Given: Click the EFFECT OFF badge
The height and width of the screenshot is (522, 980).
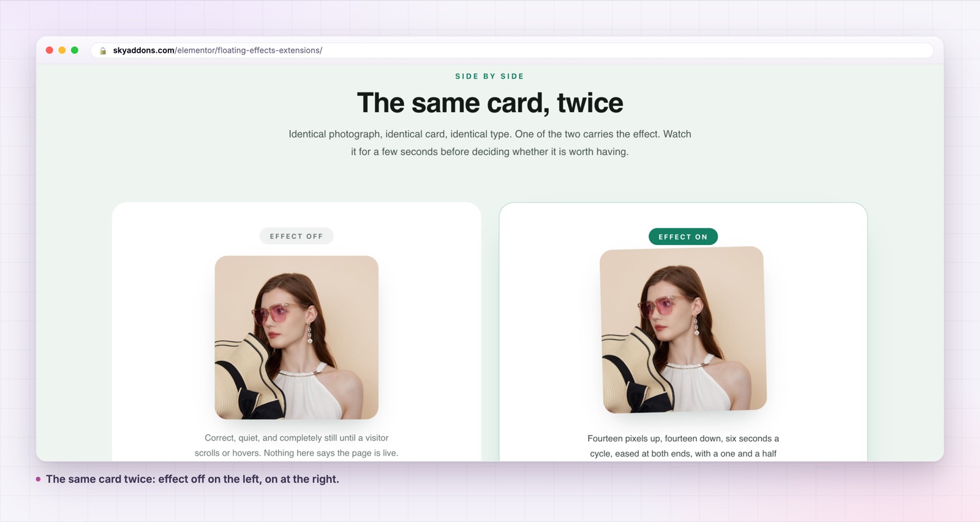Looking at the screenshot, I should 296,236.
